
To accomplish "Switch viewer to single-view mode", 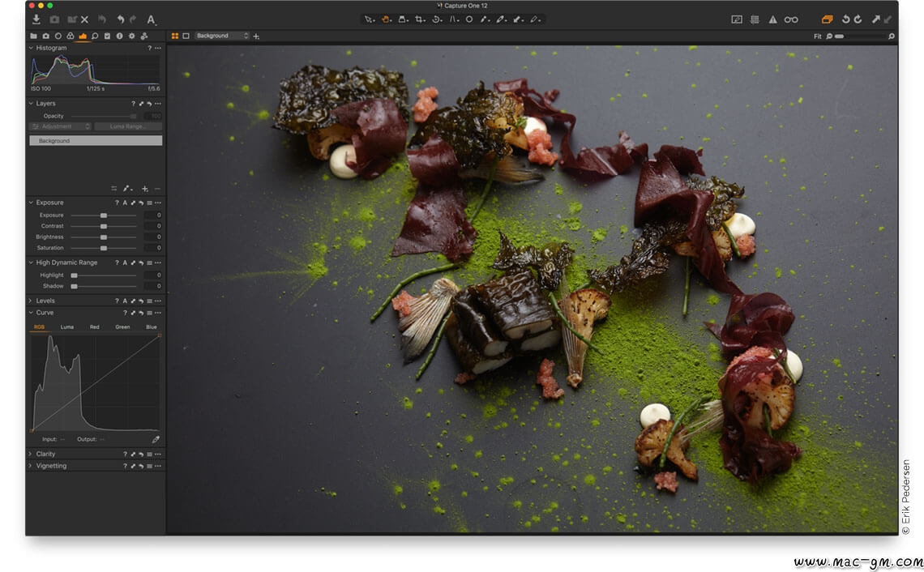I will pyautogui.click(x=186, y=36).
